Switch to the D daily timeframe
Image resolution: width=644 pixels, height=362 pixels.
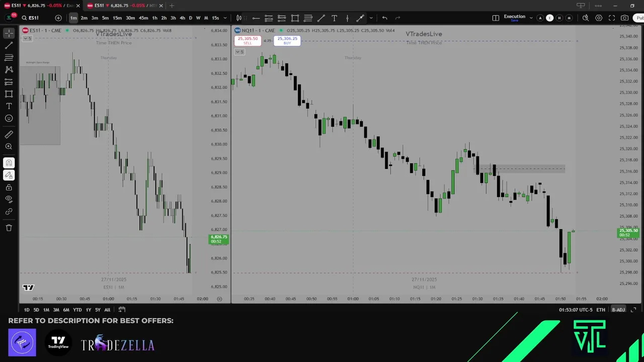tap(190, 18)
